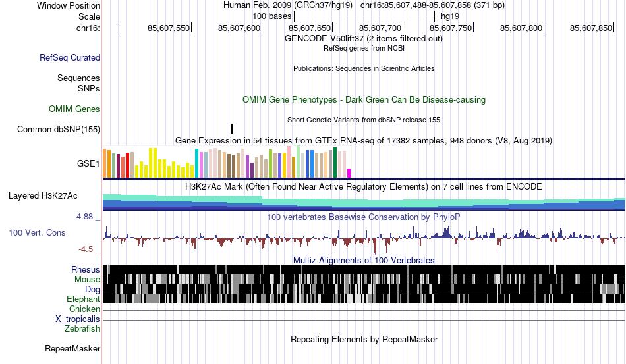626x364 pixels.
Task: Open the RefSeq Curated track label
Action: 70,57
